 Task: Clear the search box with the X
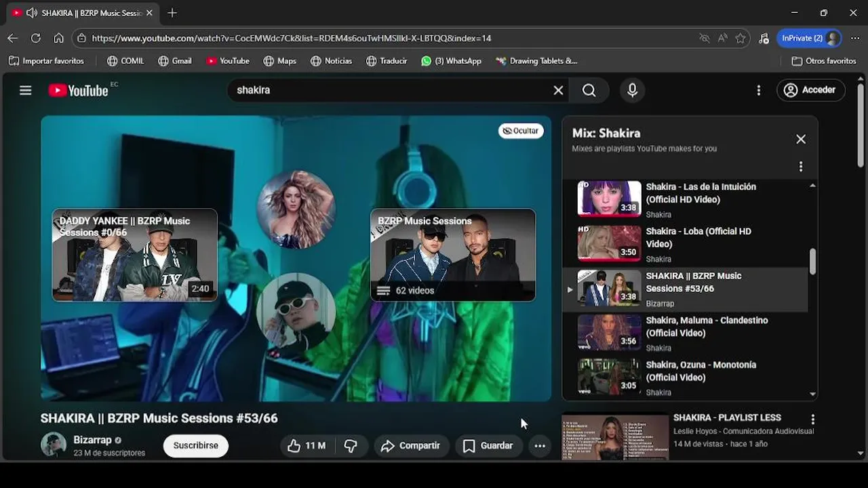click(x=558, y=90)
